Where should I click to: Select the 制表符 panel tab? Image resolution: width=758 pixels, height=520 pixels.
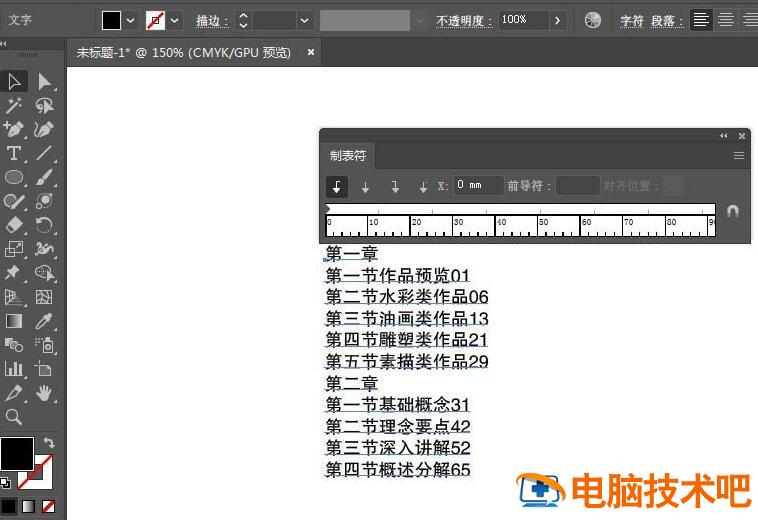click(348, 156)
